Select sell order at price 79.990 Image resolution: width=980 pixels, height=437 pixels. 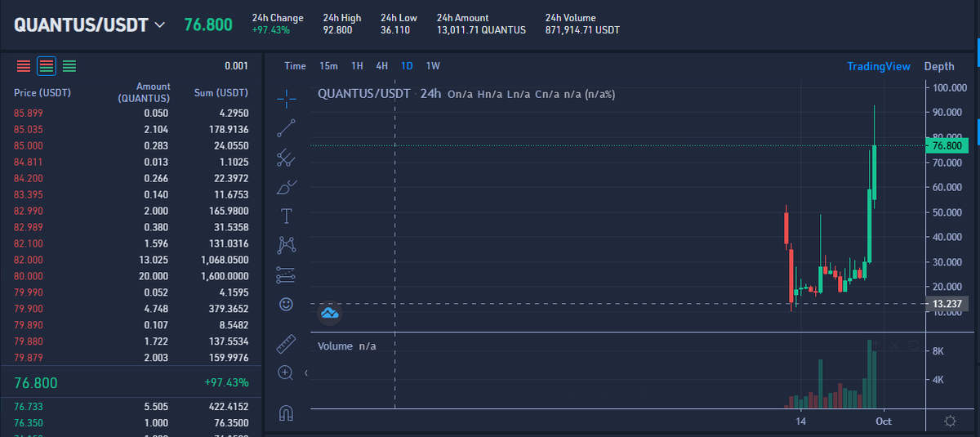[x=131, y=292]
